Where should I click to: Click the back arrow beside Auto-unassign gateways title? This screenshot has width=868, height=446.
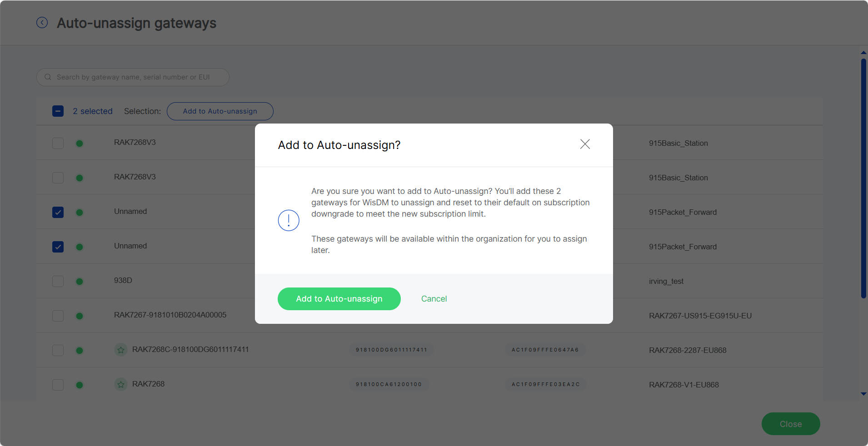pyautogui.click(x=41, y=23)
